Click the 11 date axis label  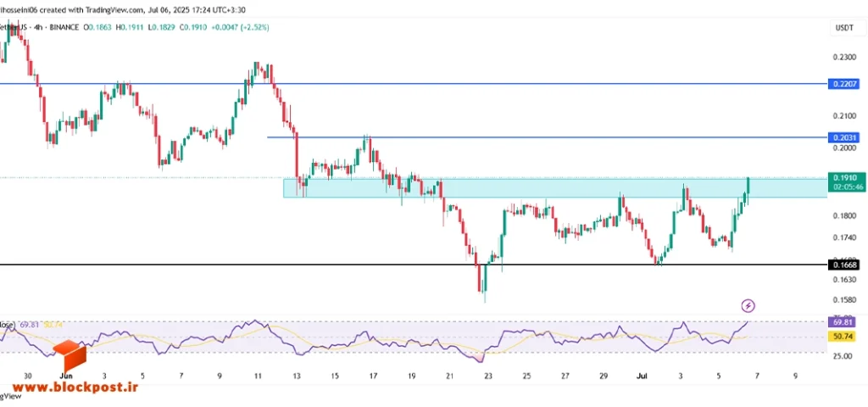[x=258, y=376]
